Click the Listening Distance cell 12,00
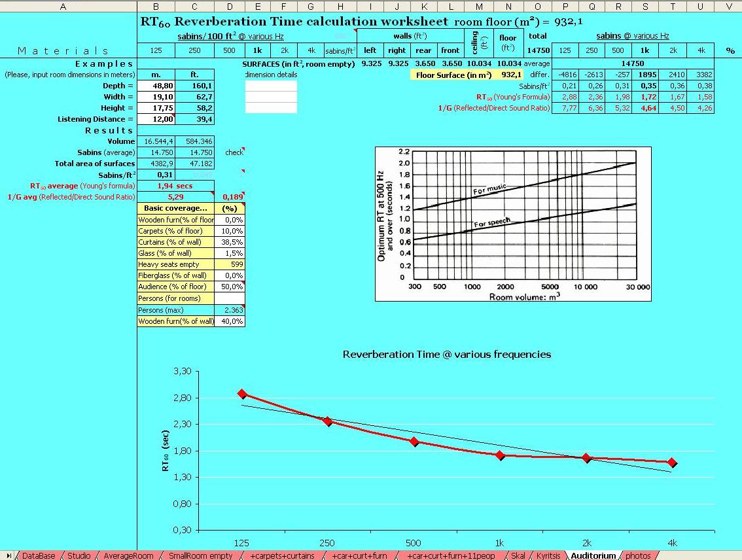The width and height of the screenshot is (742, 560). [x=156, y=119]
